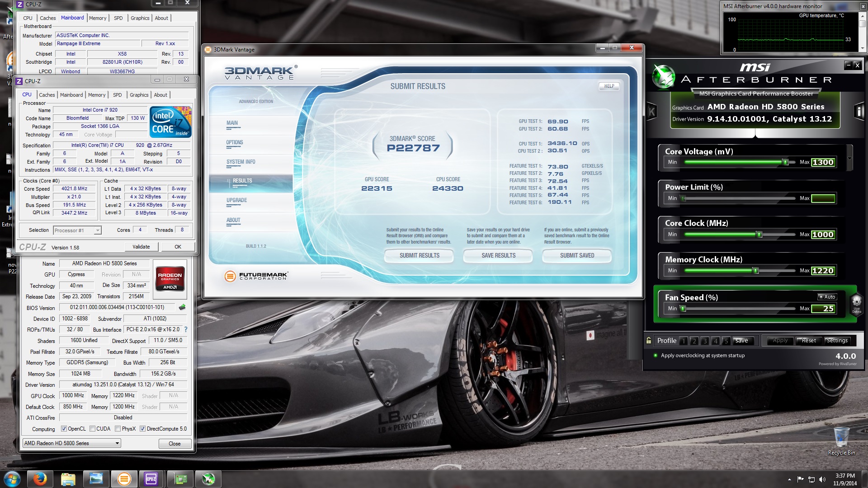
Task: Click the Fan Speed slider handle
Action: tap(683, 309)
